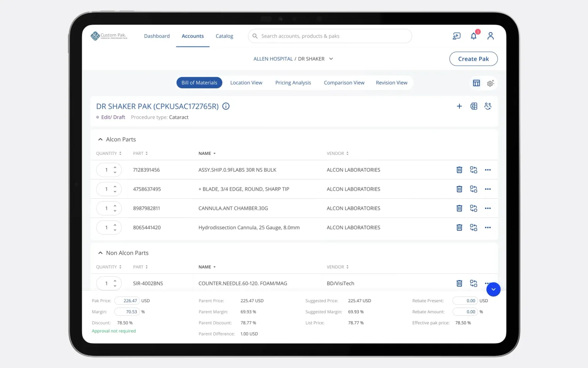Viewport: 588px width, 368px height.
Task: Click the blue scroll-down round button
Action: (493, 289)
